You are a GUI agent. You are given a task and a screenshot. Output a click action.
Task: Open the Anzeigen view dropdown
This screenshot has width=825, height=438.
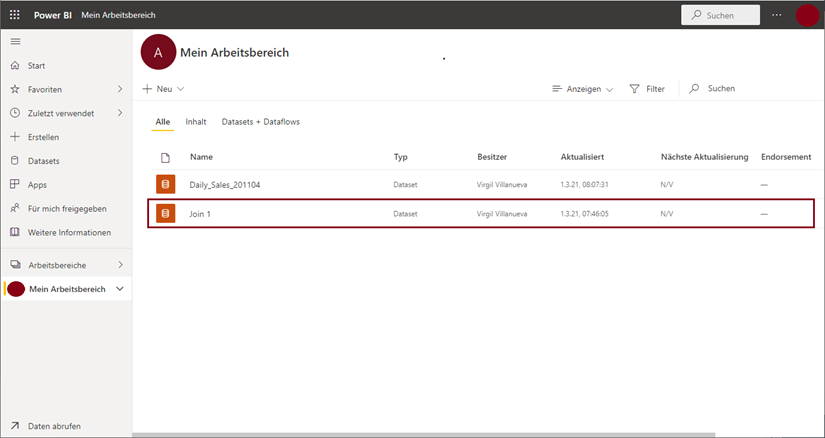click(583, 89)
